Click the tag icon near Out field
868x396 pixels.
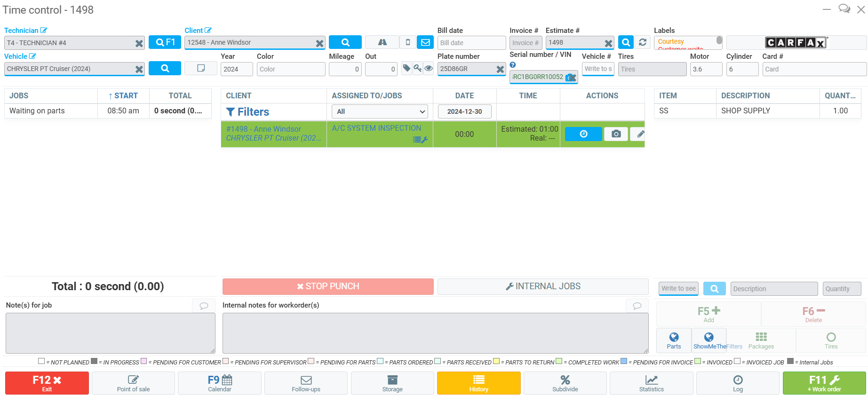[406, 68]
